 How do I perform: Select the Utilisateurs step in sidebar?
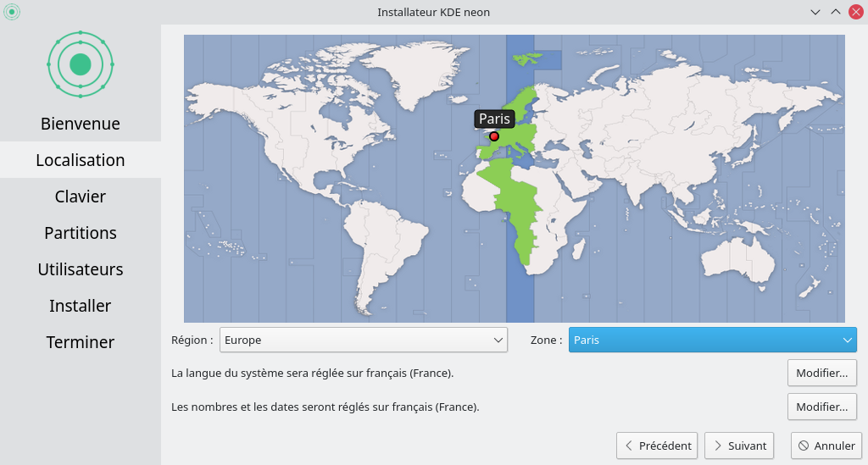pos(81,269)
